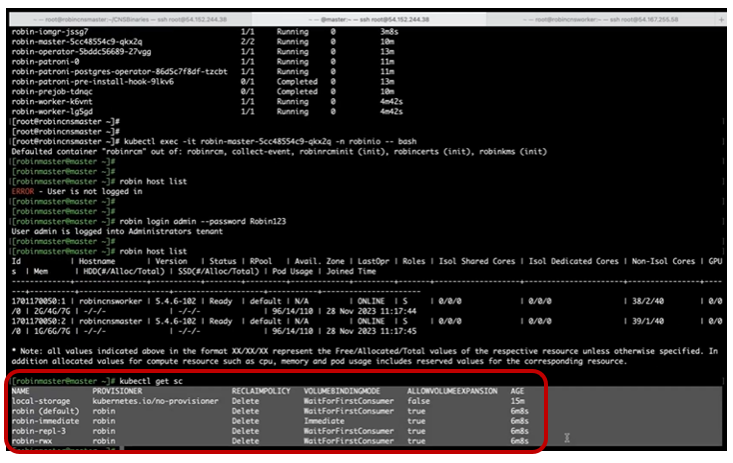The height and width of the screenshot is (463, 733).
Task: Click the 15m age for local-storage
Action: pos(517,401)
